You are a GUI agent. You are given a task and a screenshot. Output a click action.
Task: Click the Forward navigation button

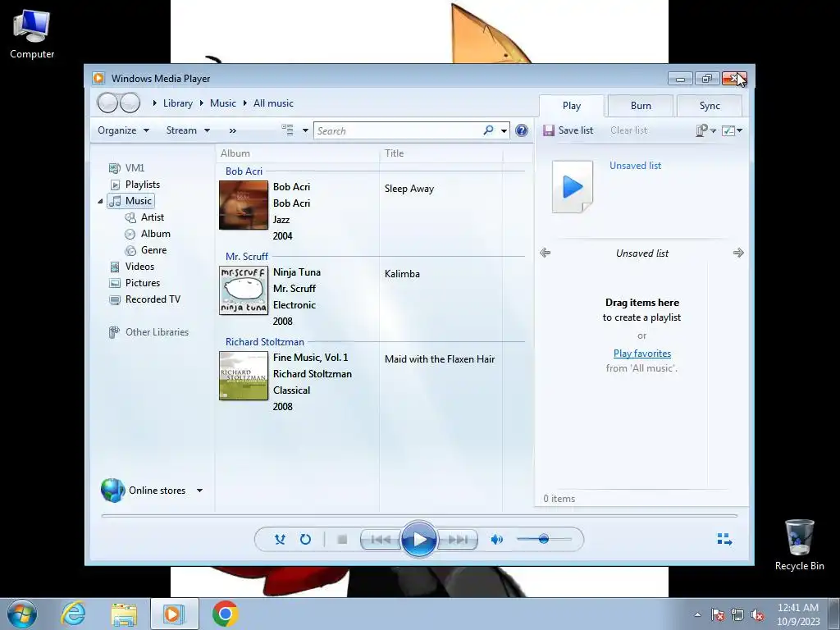point(130,103)
